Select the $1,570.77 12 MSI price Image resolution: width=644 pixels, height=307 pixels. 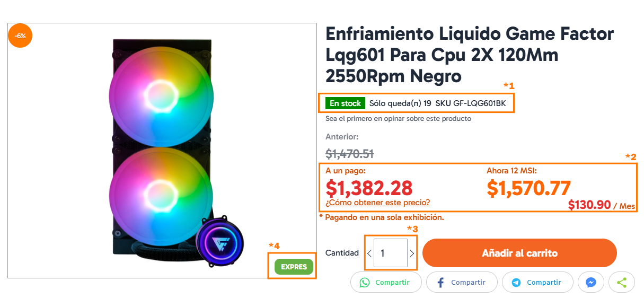(x=528, y=188)
